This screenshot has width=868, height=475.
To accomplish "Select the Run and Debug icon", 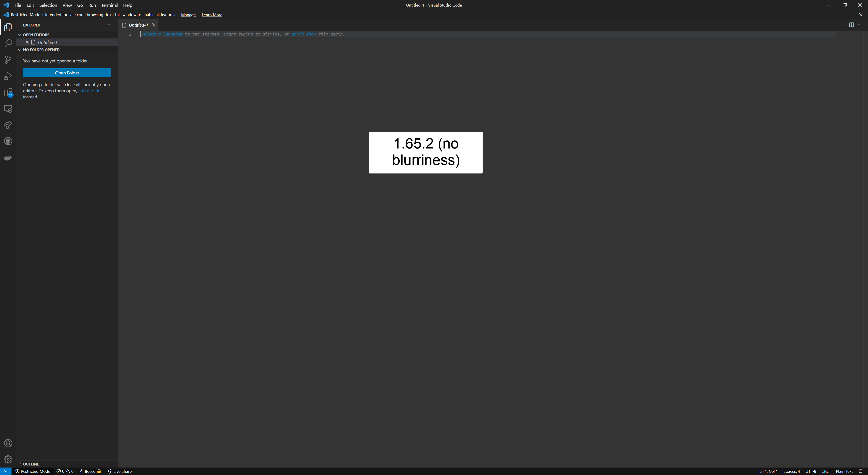I will [8, 76].
